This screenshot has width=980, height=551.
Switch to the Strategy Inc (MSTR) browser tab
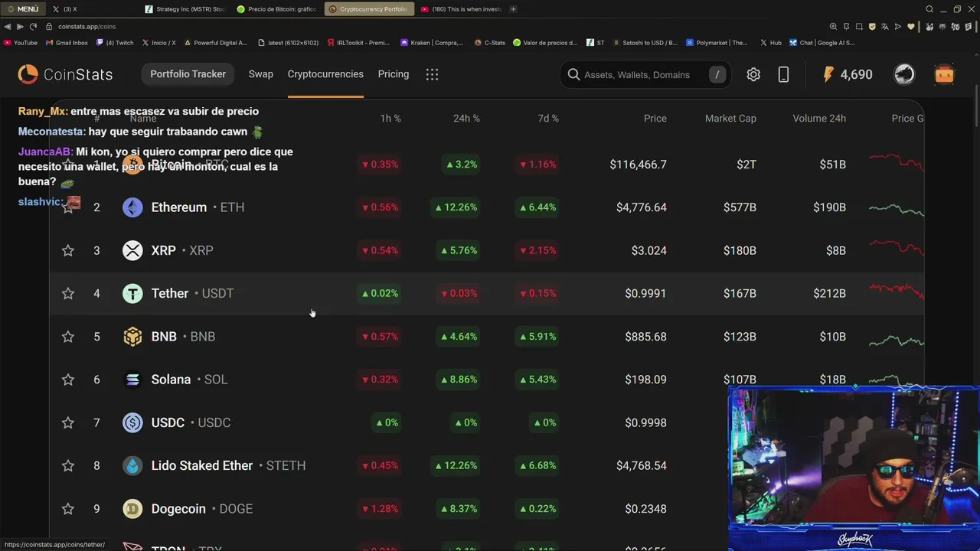click(186, 9)
